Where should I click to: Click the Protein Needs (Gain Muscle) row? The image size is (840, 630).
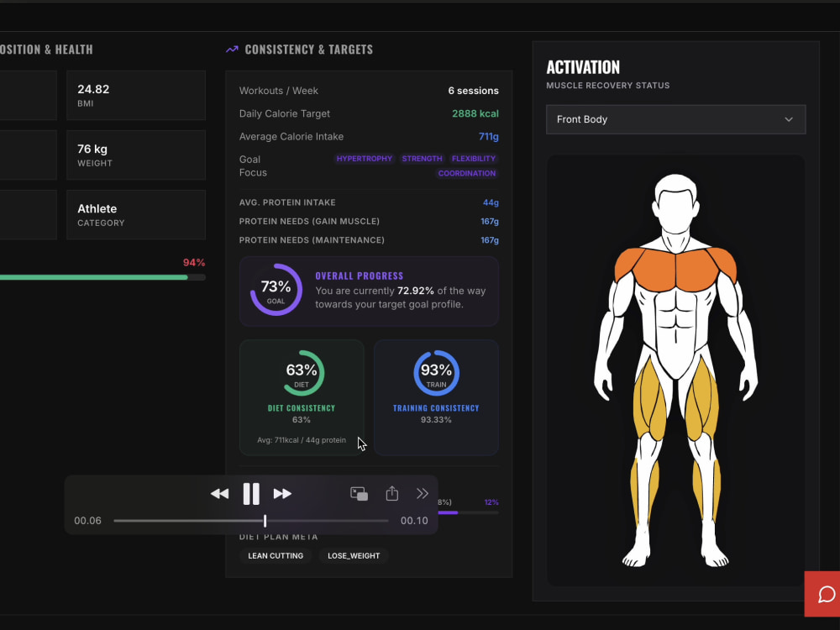(x=369, y=221)
